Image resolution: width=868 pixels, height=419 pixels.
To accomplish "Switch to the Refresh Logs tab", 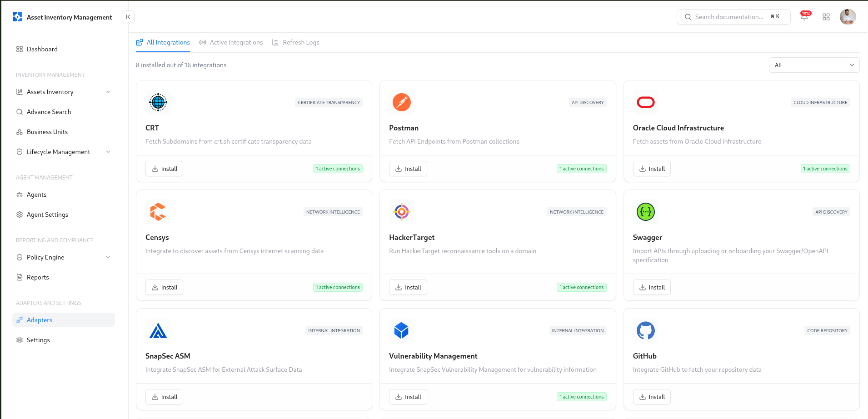I will click(x=296, y=43).
